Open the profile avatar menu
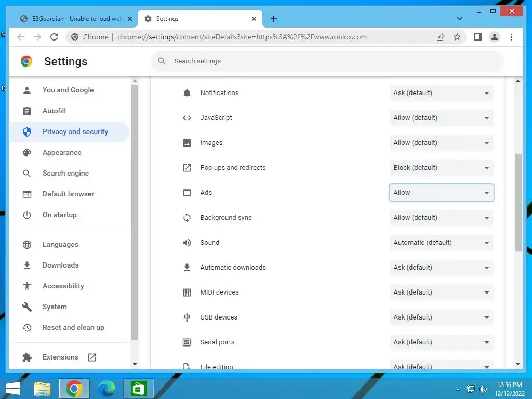 [x=495, y=37]
